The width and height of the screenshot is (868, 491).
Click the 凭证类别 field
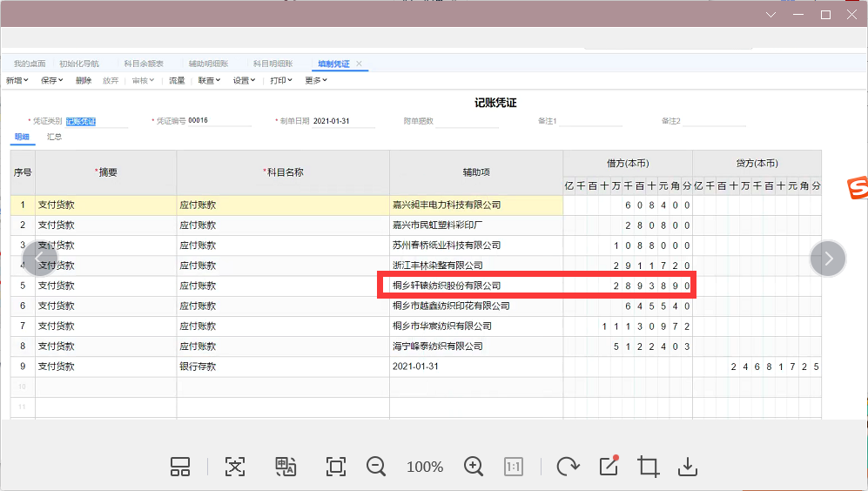pyautogui.click(x=97, y=121)
